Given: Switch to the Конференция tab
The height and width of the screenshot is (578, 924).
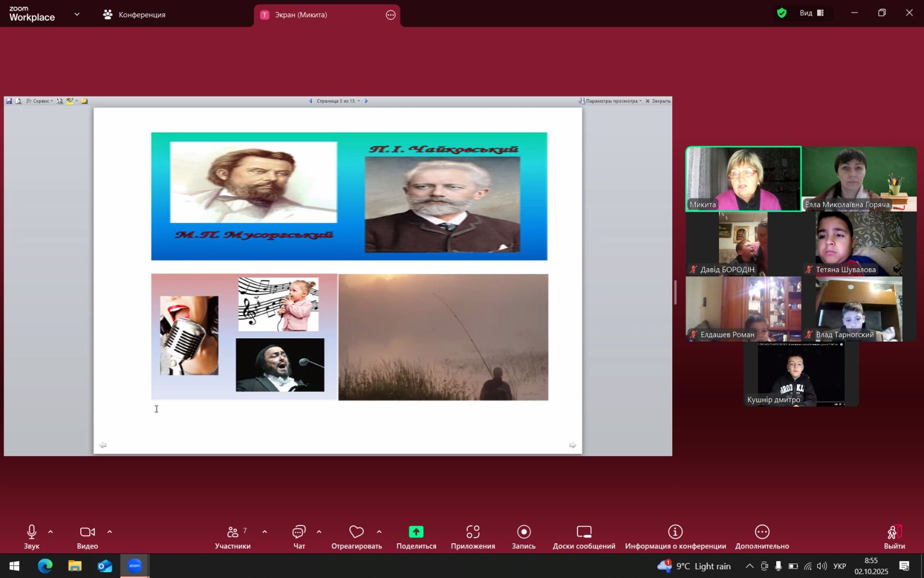Looking at the screenshot, I should (134, 15).
